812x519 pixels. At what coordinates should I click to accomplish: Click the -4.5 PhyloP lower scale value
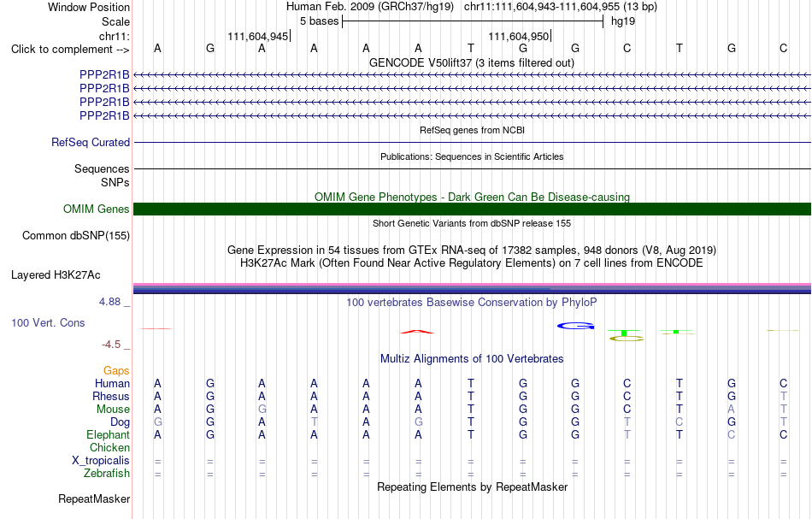[x=111, y=345]
